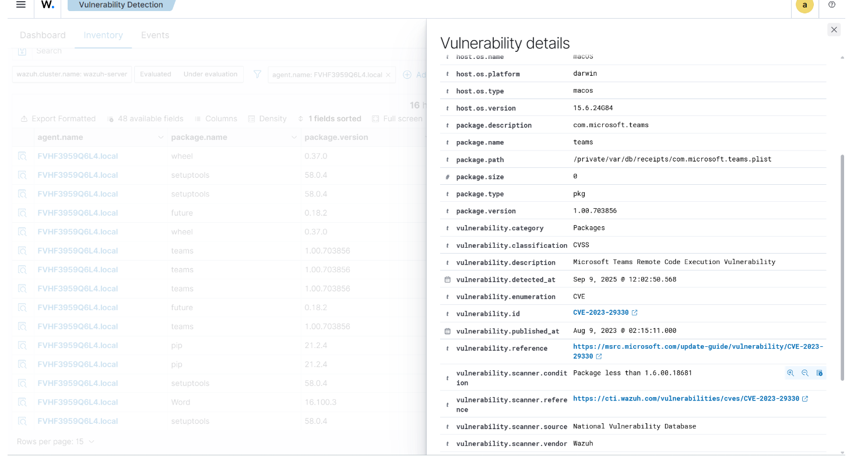Click the Vulnerability details heading

coord(505,43)
